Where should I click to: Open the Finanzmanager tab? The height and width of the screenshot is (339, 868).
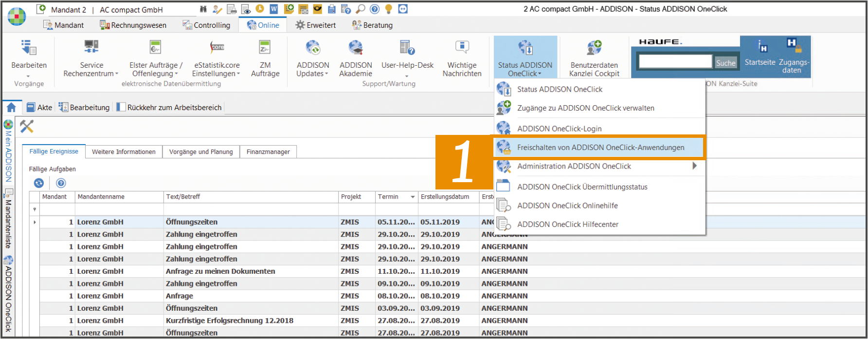pyautogui.click(x=268, y=152)
